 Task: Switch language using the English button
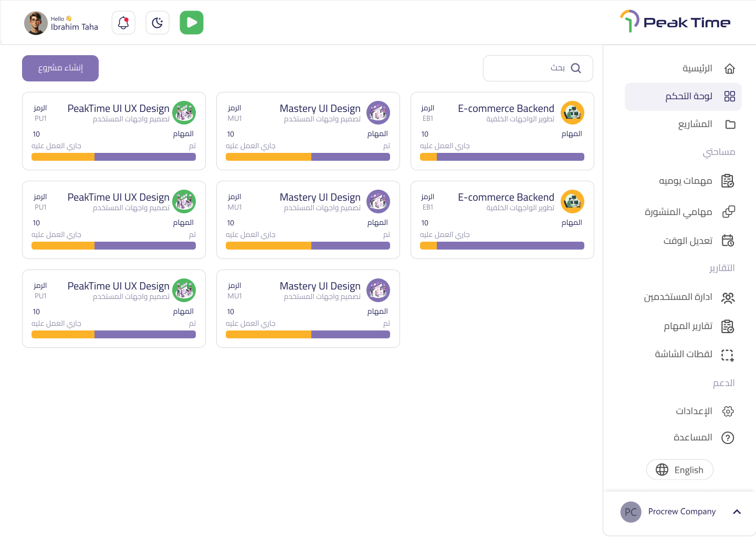point(679,470)
